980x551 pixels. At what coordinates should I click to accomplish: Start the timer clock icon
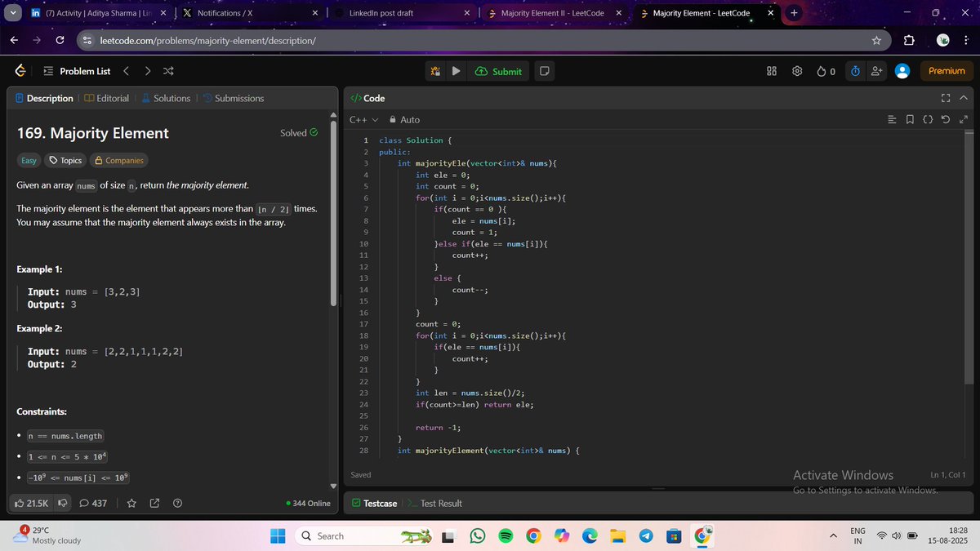[x=855, y=71]
